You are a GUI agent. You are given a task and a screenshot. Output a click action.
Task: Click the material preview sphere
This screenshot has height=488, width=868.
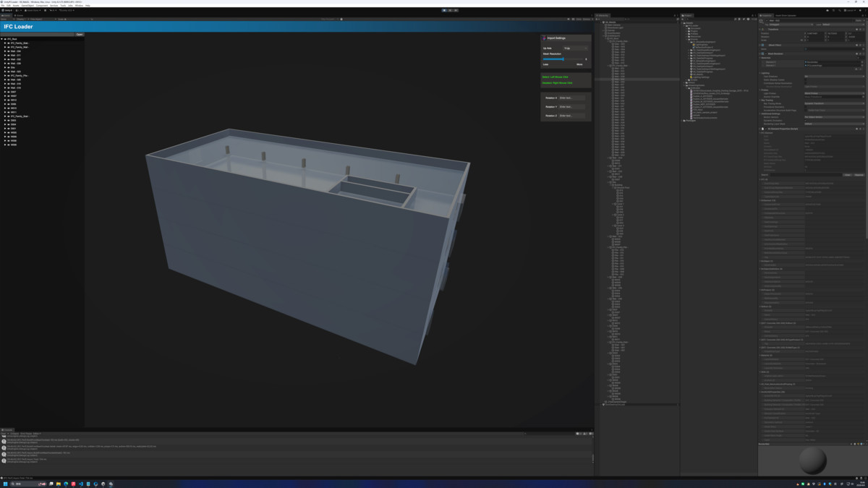coord(813,461)
